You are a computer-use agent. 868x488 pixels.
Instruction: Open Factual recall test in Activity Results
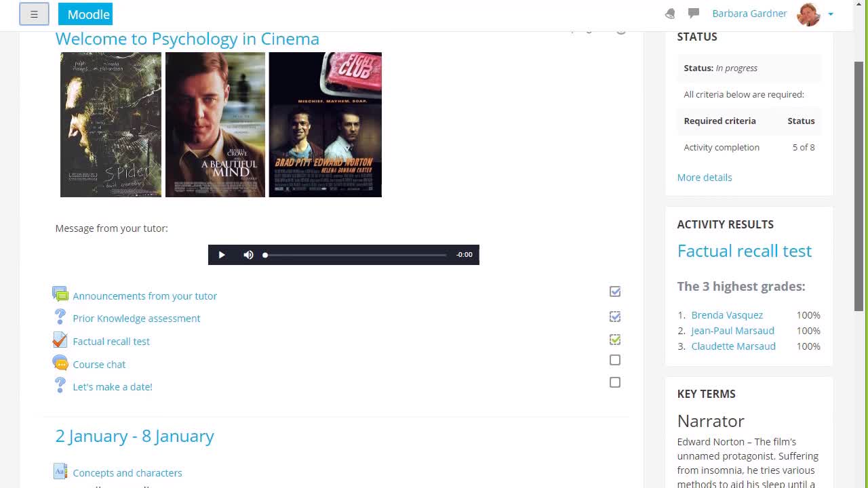pyautogui.click(x=744, y=251)
